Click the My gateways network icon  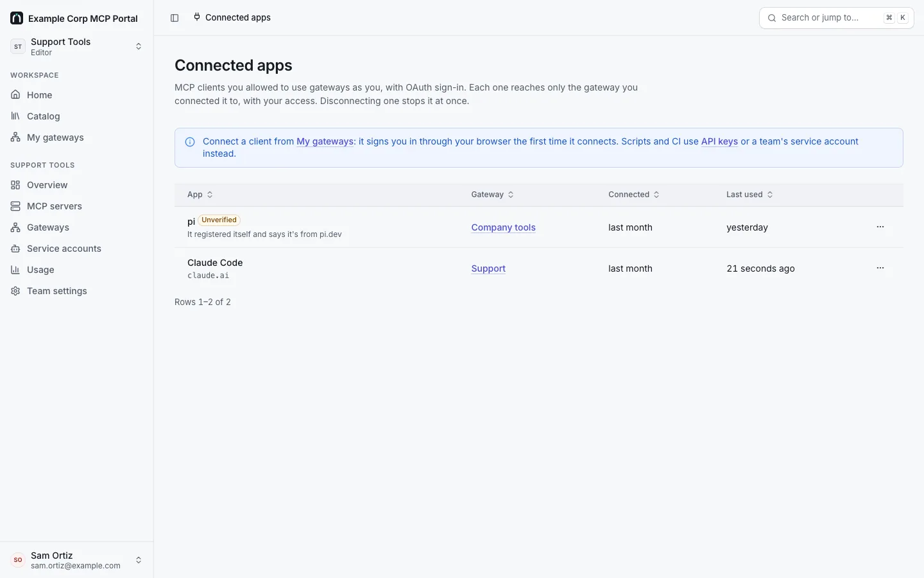(15, 137)
